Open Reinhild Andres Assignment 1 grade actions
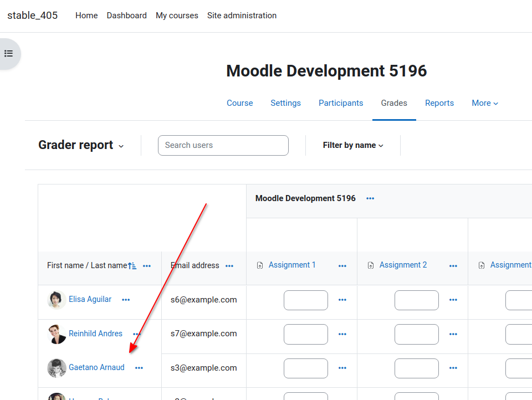The height and width of the screenshot is (400, 532). tap(342, 334)
